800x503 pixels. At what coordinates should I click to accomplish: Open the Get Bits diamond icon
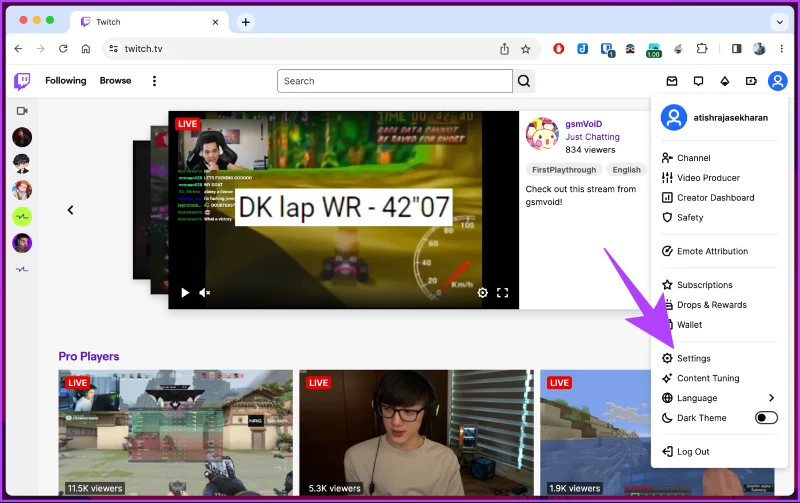coord(725,81)
